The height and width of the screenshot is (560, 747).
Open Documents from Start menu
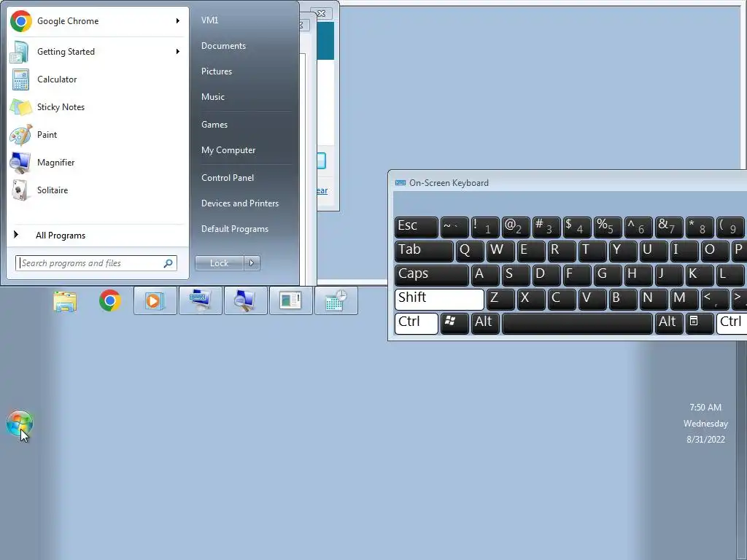pos(223,46)
